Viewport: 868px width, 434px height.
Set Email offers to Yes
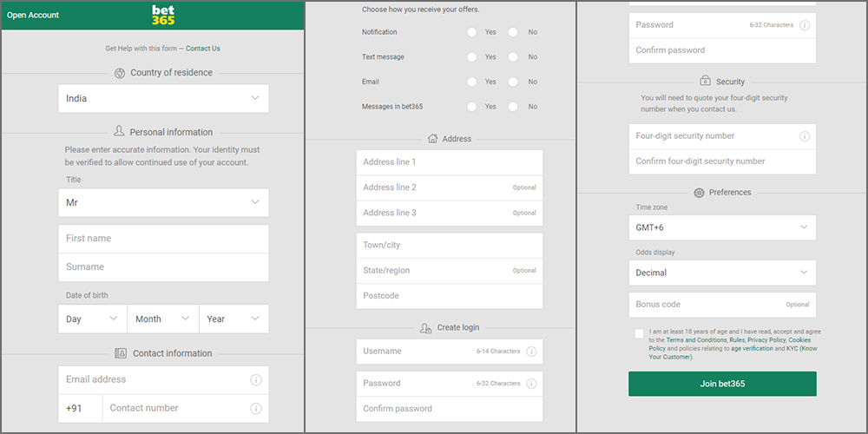471,82
